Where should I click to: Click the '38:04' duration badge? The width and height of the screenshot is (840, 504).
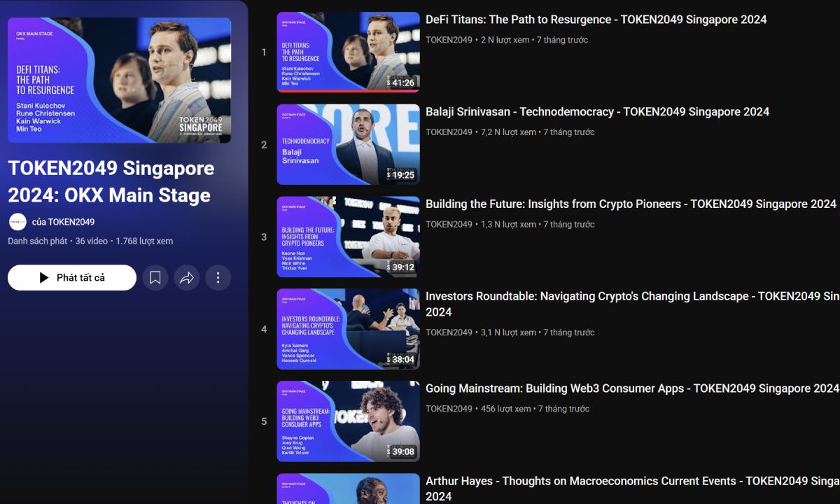(x=402, y=360)
